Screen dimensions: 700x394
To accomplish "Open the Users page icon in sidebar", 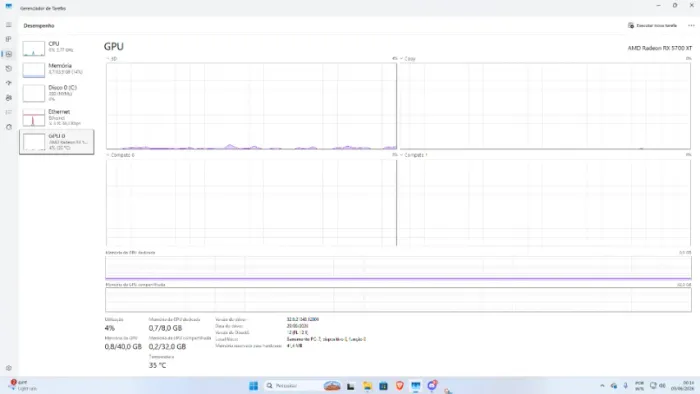I will [x=8, y=98].
